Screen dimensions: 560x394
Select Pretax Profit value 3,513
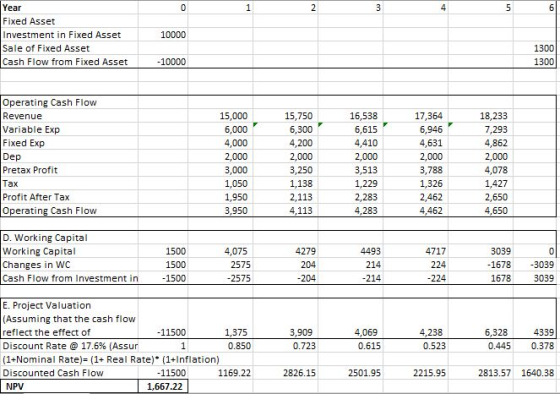coord(366,170)
